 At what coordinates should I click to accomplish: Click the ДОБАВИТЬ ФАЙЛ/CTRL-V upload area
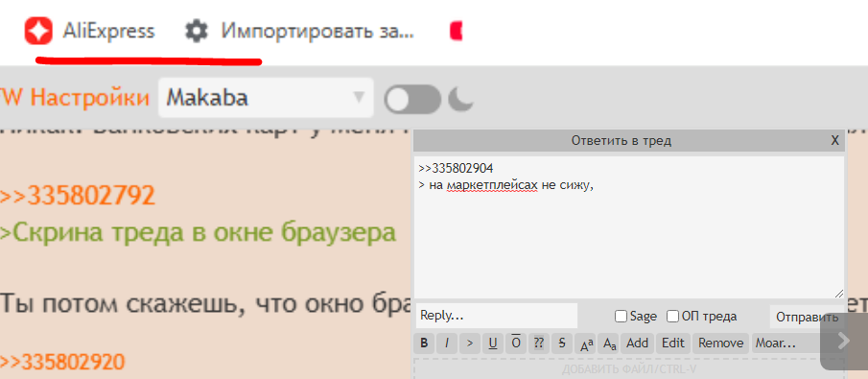(x=628, y=368)
